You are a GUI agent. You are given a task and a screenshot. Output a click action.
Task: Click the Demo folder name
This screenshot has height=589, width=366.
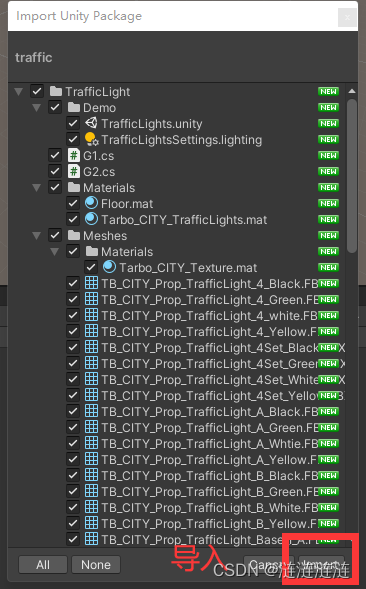pos(100,108)
